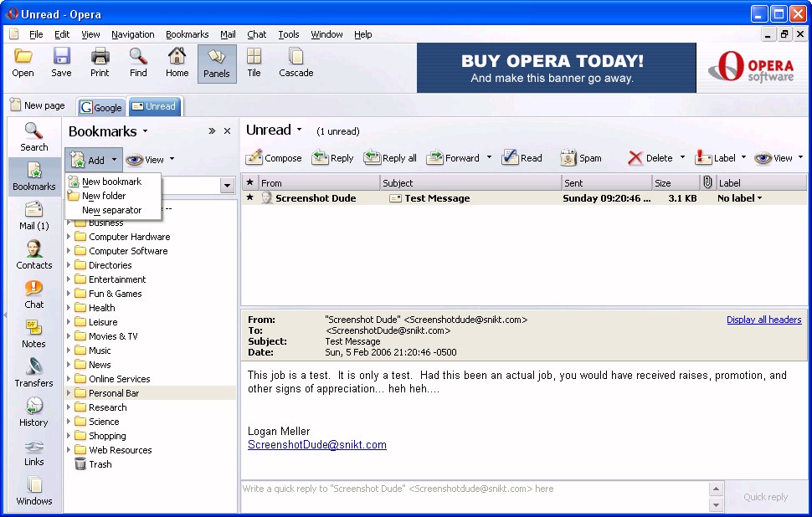
Task: Click the Forward mail button
Action: tap(453, 158)
